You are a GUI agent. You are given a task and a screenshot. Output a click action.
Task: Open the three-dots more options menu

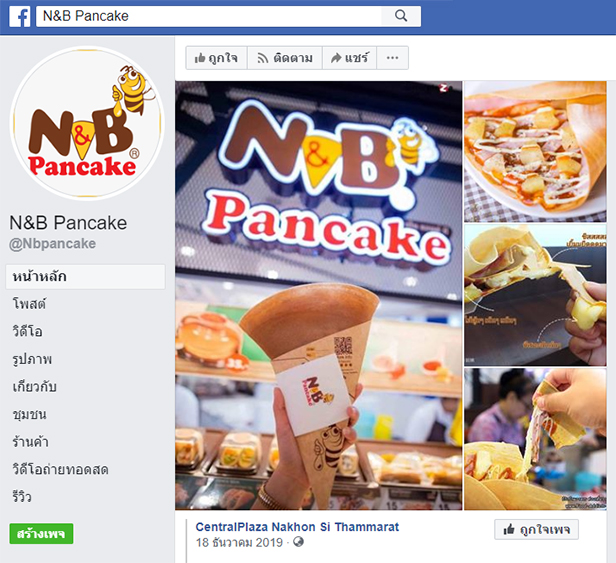coord(392,58)
